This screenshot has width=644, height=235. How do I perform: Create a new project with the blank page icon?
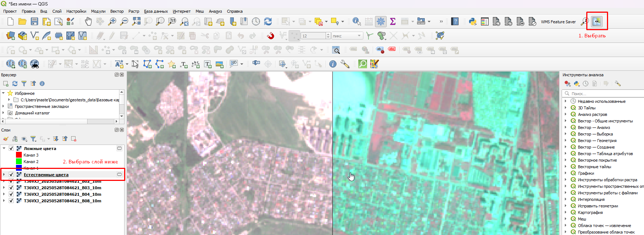pyautogui.click(x=11, y=21)
